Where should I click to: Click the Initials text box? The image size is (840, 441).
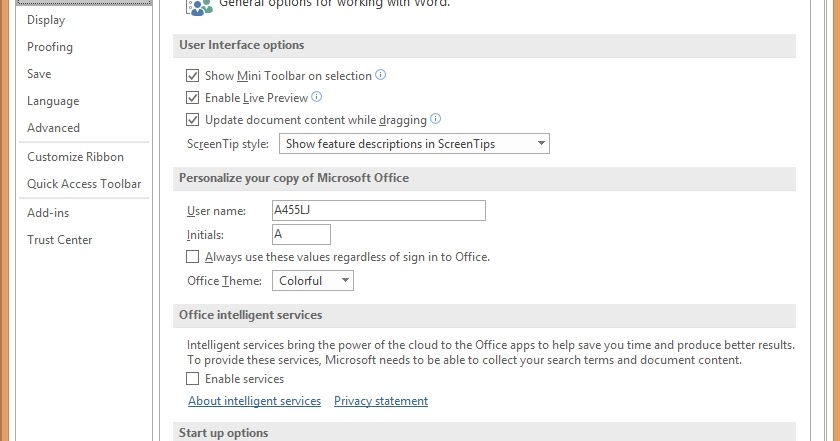click(301, 234)
